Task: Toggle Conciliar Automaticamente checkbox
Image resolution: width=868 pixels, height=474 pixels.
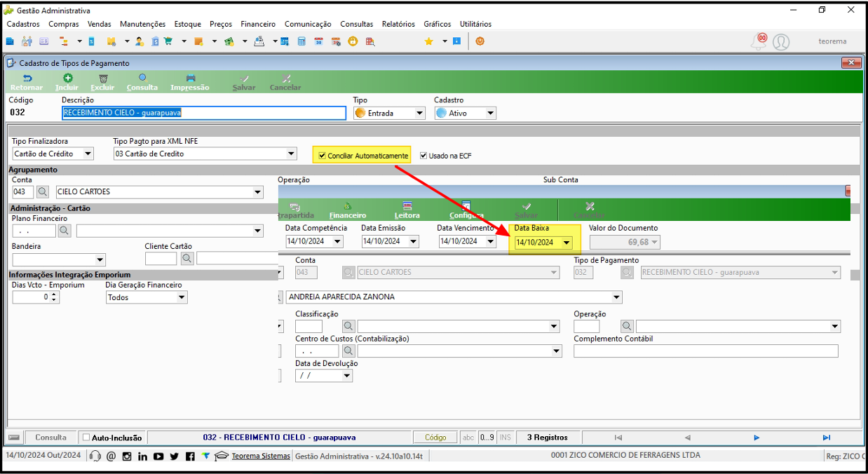Action: (x=322, y=156)
